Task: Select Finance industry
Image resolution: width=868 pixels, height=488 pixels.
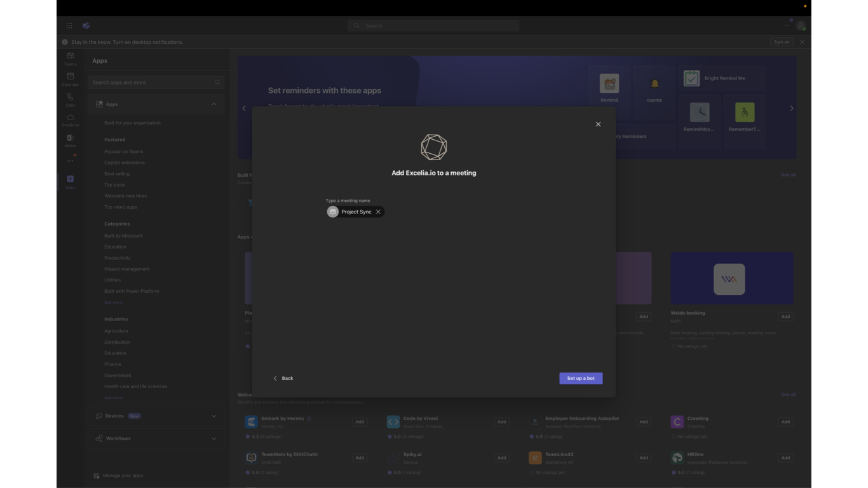Action: (x=112, y=364)
